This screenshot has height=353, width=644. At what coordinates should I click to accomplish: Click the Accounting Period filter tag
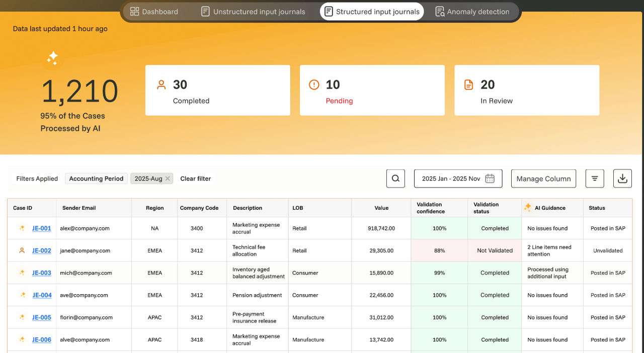point(96,179)
